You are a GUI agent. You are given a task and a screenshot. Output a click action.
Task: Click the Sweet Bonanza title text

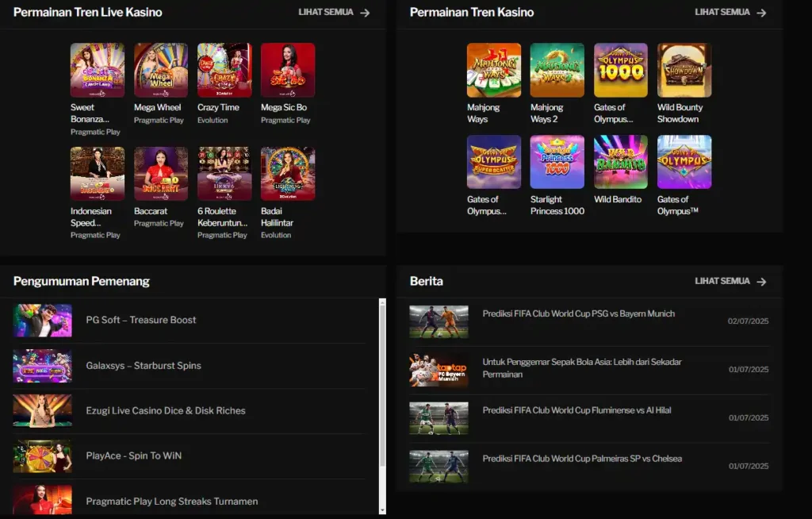(90, 113)
